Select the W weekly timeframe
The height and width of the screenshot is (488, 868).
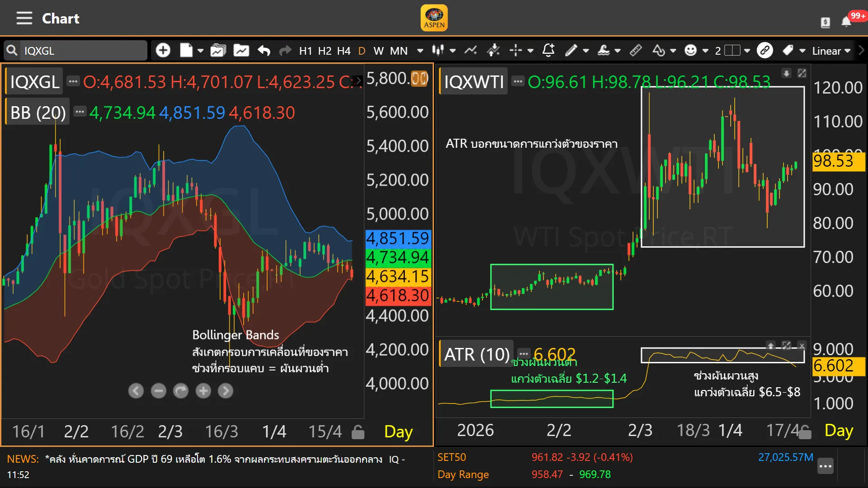pos(378,51)
